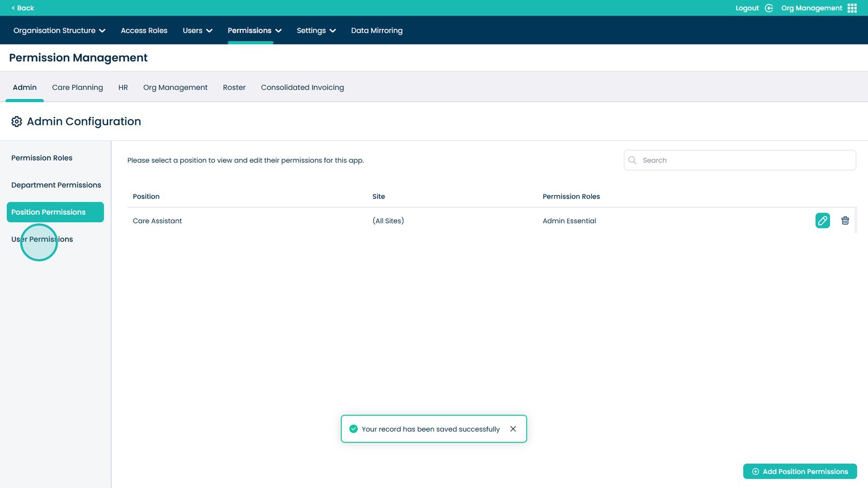The width and height of the screenshot is (868, 488).
Task: Edit the Care Assistant position permissions
Action: pyautogui.click(x=822, y=221)
